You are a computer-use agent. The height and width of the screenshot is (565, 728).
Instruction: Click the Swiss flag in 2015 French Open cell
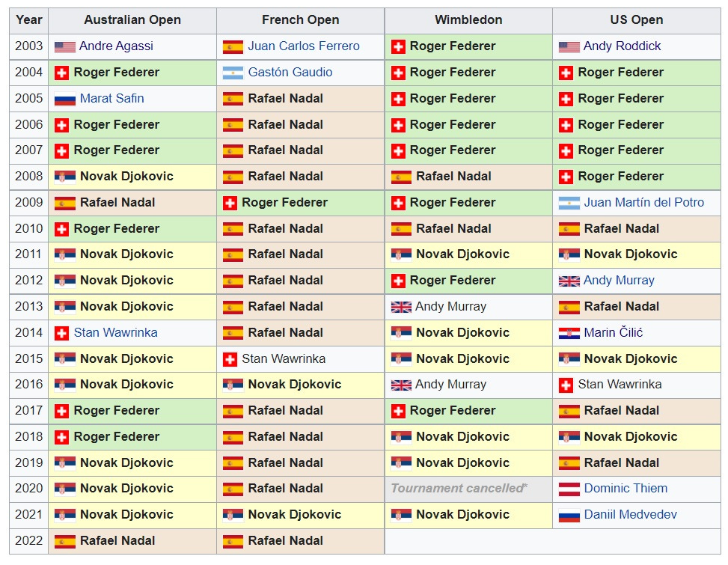coord(230,359)
